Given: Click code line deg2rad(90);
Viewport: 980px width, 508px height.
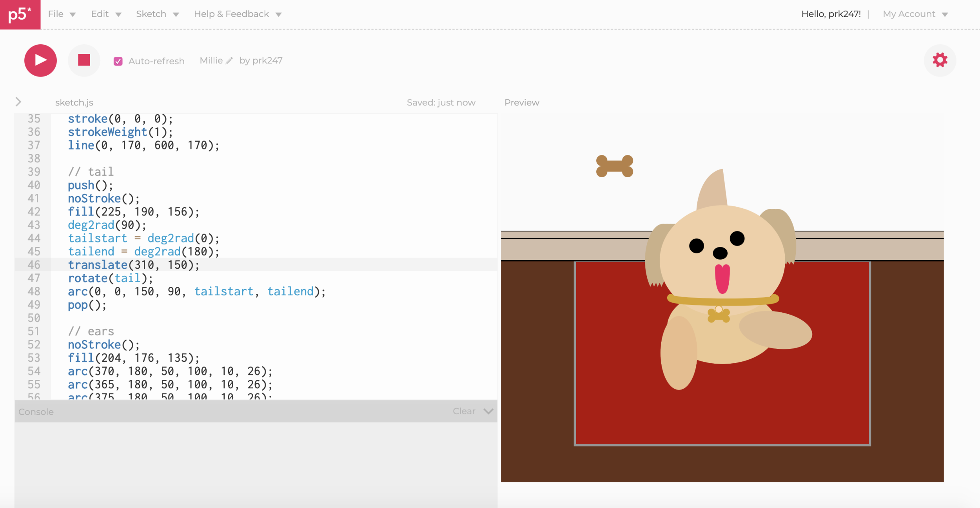Looking at the screenshot, I should [107, 225].
